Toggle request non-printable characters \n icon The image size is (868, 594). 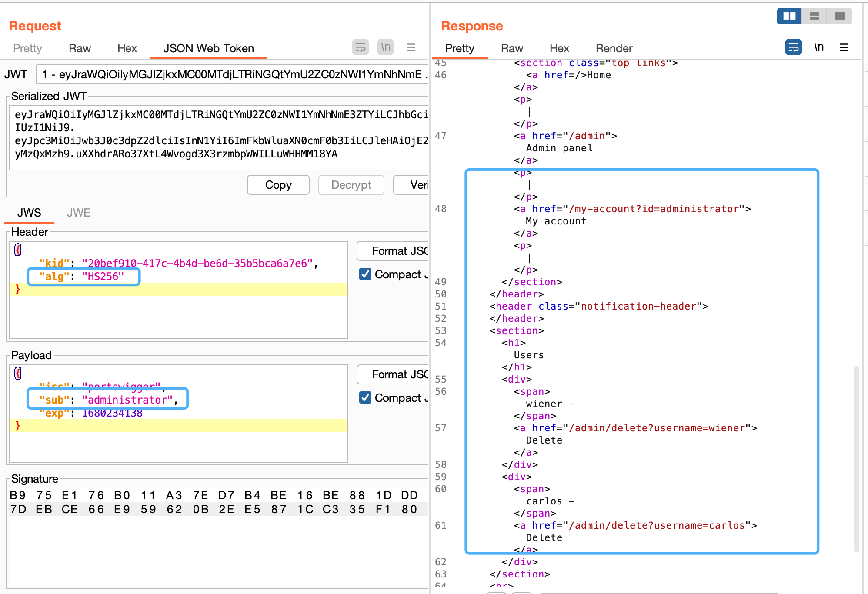(x=385, y=47)
